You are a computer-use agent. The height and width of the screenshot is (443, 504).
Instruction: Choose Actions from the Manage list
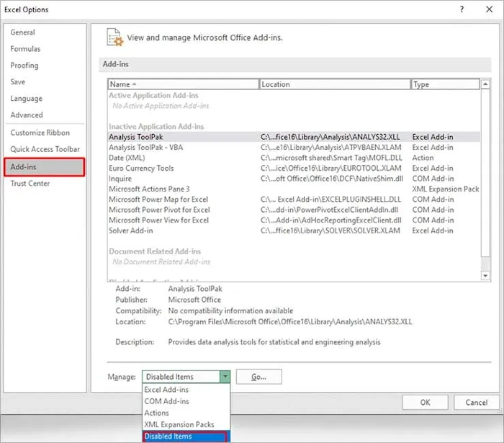click(186, 413)
